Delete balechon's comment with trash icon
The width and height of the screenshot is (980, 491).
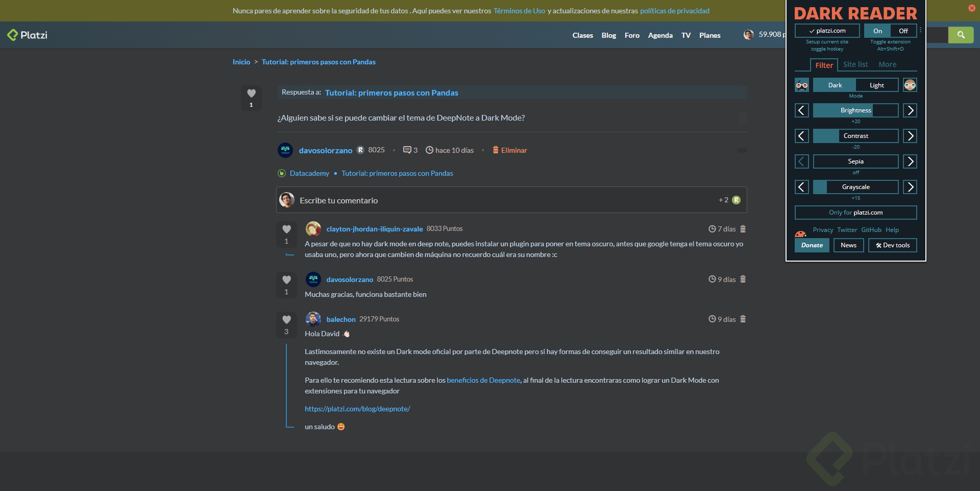743,319
